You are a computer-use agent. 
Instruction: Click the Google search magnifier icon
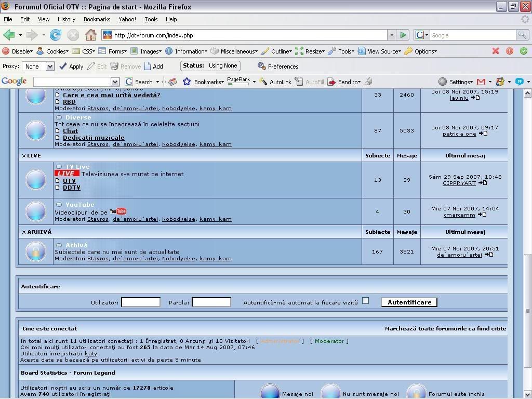coord(522,35)
